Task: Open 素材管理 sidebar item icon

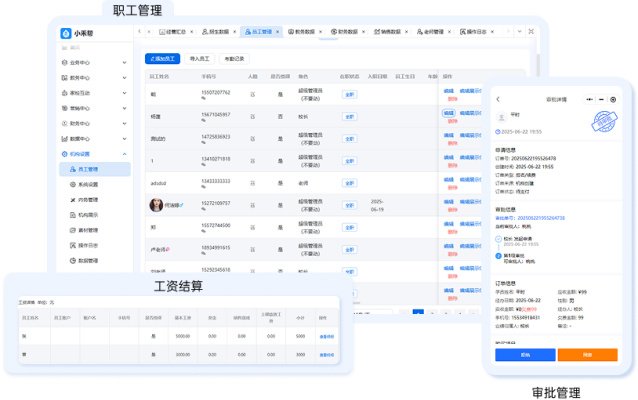Action: click(73, 230)
